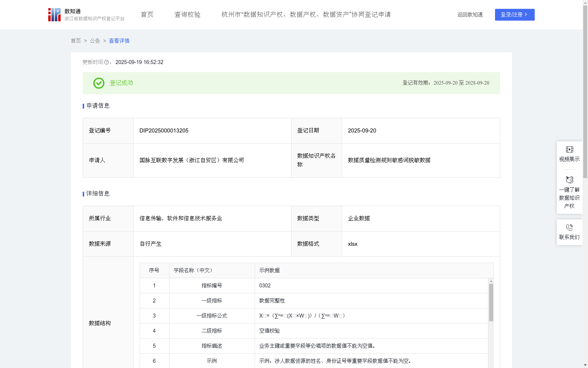Screen dimensions: 588x368
Task: Click the help icon beside 更新时间
Action: [107, 63]
